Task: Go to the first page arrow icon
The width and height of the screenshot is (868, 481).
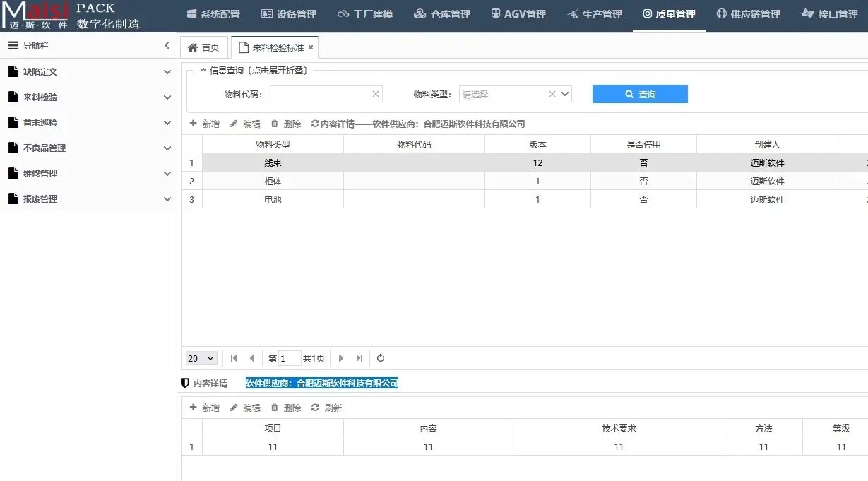Action: tap(234, 358)
